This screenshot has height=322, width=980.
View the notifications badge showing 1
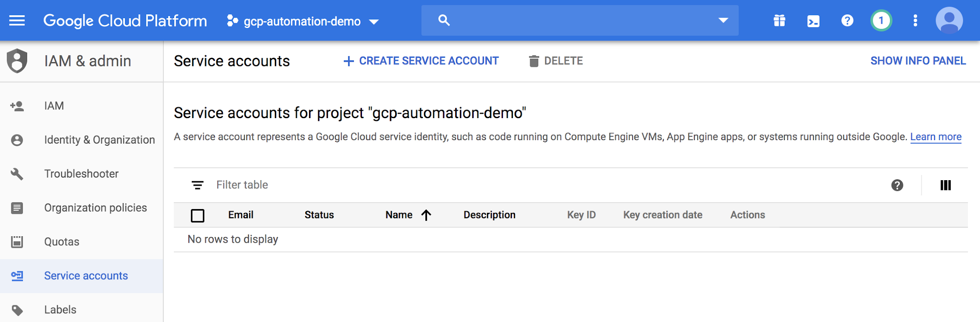click(881, 20)
